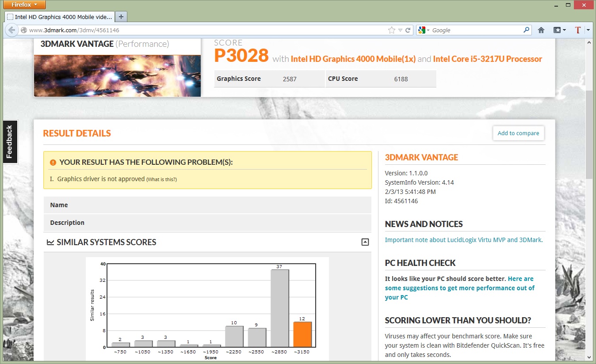This screenshot has height=364, width=596.
Task: Select the ~2550 bar showing 9 results
Action: [x=257, y=337]
